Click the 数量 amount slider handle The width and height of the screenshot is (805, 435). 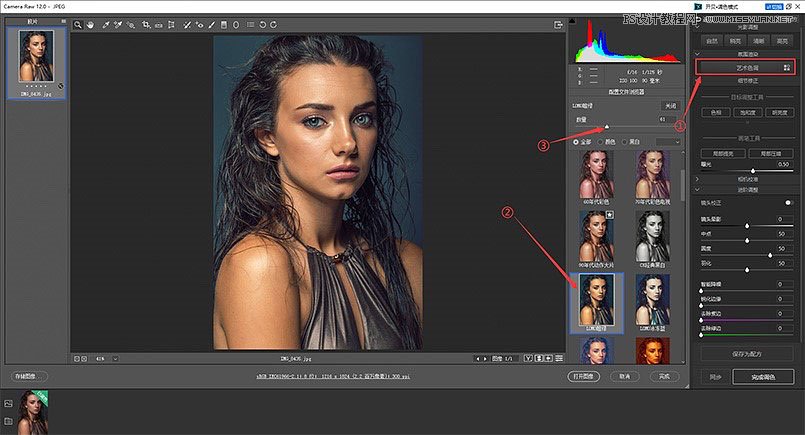click(x=607, y=127)
